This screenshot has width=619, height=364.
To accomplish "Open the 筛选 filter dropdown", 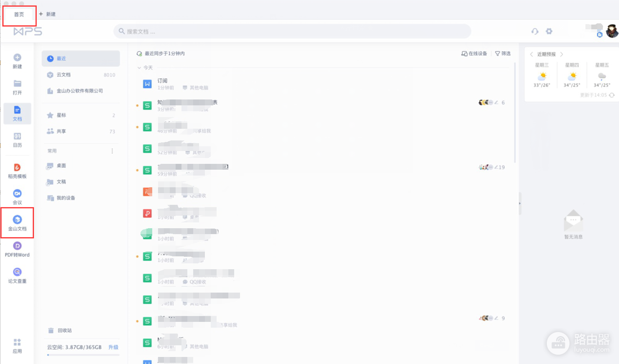I will tap(503, 54).
